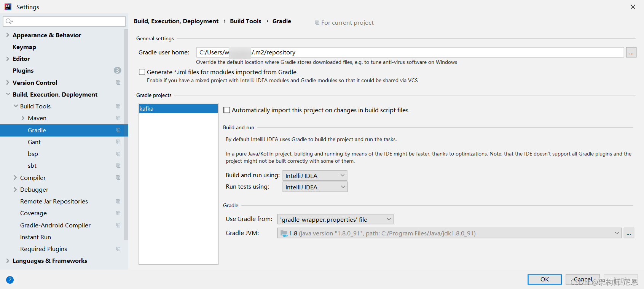Open the Gradle JVM dropdown
The height and width of the screenshot is (289, 644).
[449, 233]
